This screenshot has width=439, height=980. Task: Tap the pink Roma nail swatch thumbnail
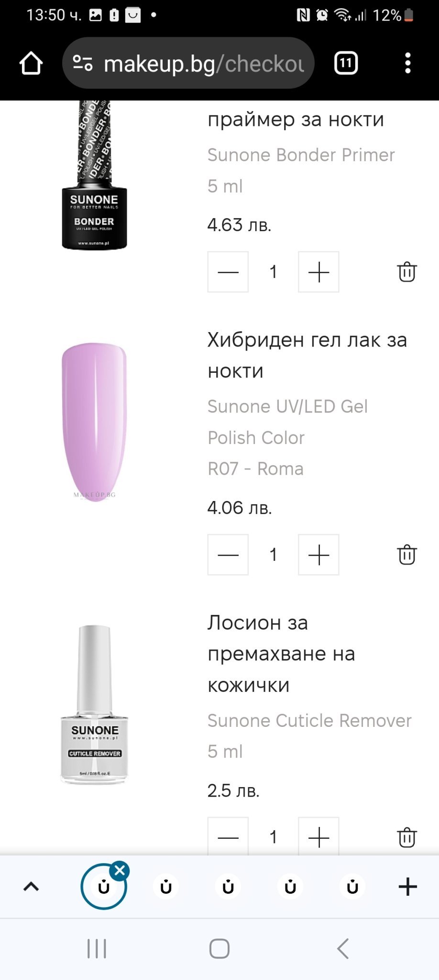[94, 421]
